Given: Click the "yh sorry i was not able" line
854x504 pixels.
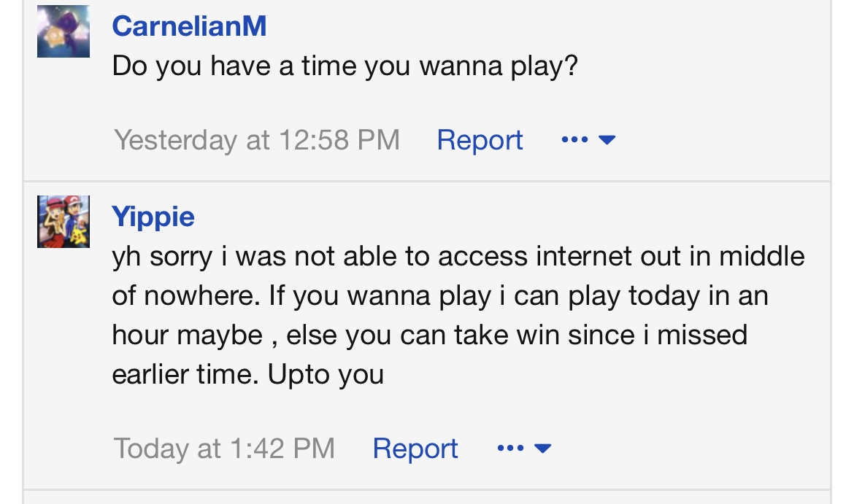Looking at the screenshot, I should click(458, 257).
